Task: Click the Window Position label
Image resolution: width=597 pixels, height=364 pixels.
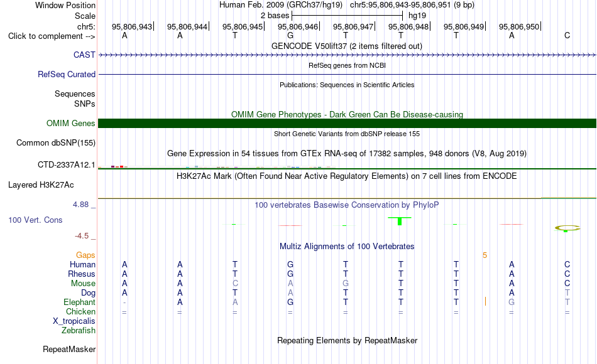Action: [65, 5]
